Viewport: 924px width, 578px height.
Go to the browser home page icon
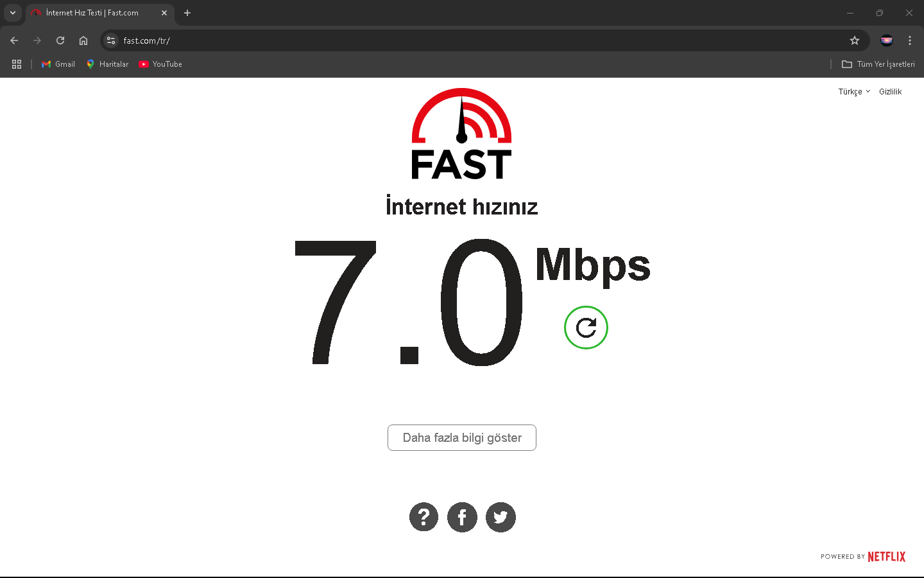pyautogui.click(x=83, y=40)
